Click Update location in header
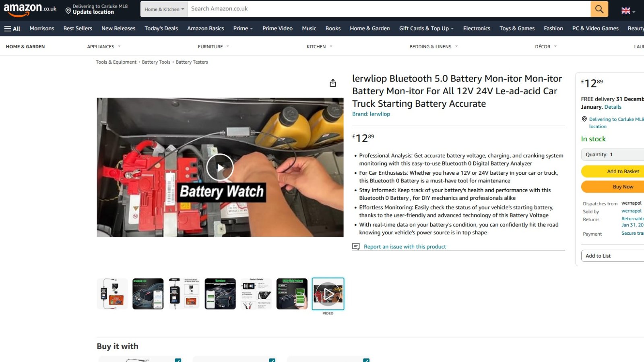644x362 pixels. tap(93, 12)
